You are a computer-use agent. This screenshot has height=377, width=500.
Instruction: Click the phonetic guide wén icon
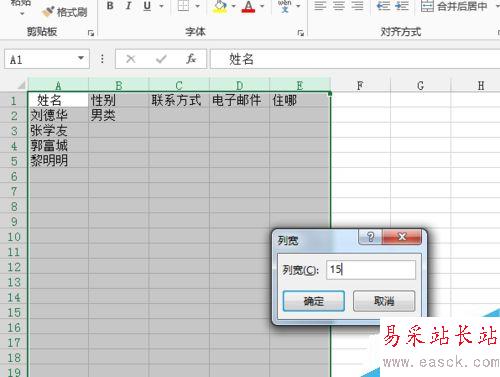click(x=284, y=6)
